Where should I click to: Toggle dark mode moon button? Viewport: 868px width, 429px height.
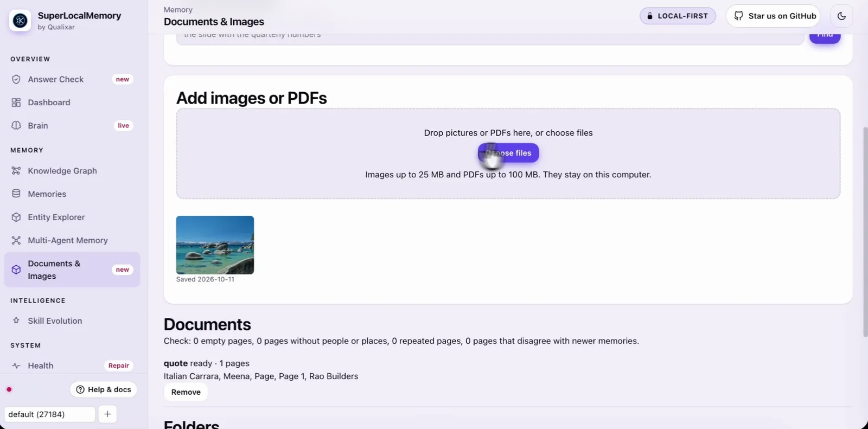841,16
